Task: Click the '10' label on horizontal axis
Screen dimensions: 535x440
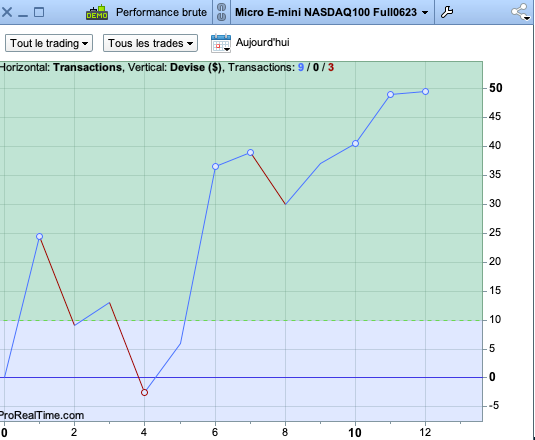Action: (x=355, y=433)
